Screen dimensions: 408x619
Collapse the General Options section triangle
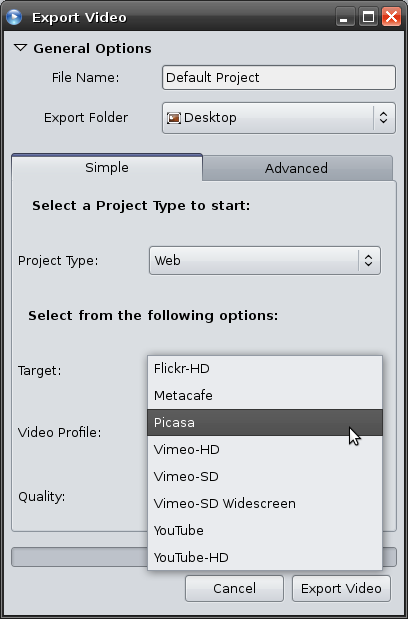(x=20, y=48)
